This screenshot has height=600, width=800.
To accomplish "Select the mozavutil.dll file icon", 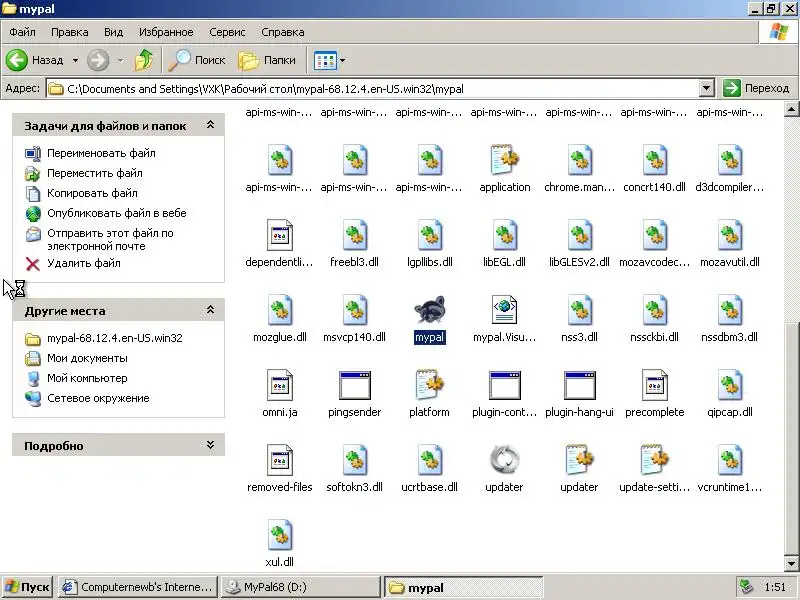I will (730, 235).
